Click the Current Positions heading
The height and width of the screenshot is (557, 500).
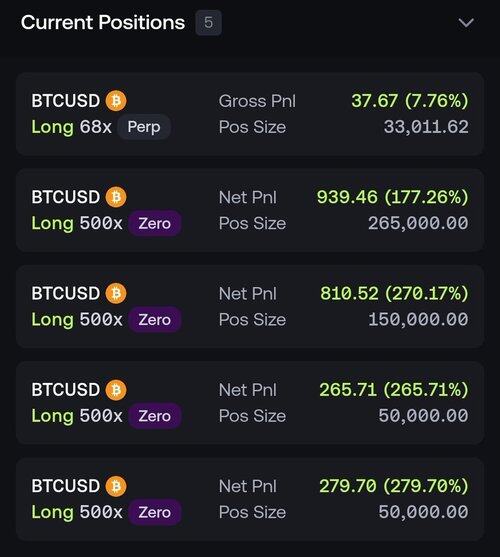tap(103, 22)
